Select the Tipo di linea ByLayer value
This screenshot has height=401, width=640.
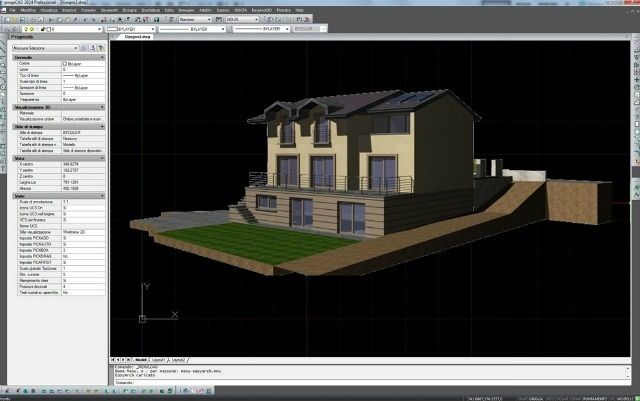click(x=83, y=76)
